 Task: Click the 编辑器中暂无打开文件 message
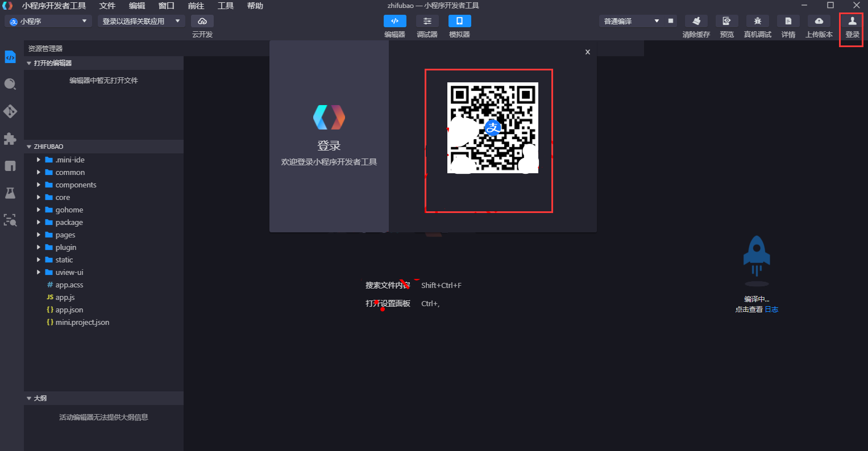[103, 81]
